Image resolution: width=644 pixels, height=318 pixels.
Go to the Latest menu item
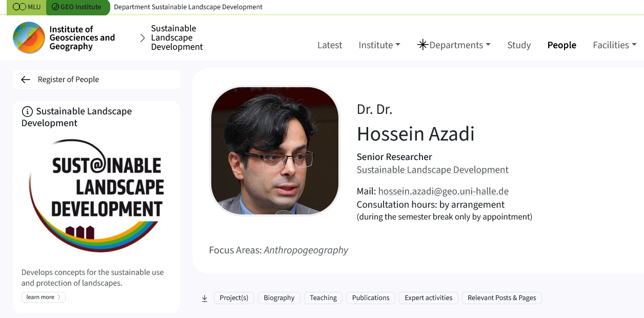330,45
